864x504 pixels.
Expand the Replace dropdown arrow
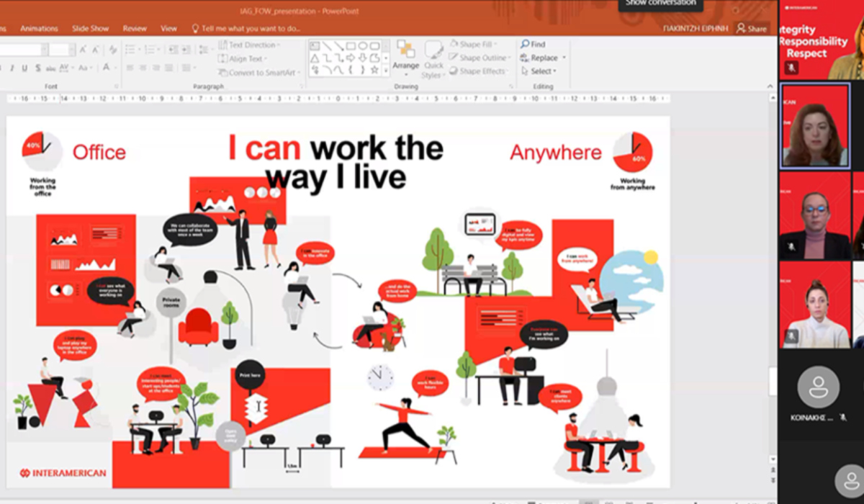click(564, 58)
